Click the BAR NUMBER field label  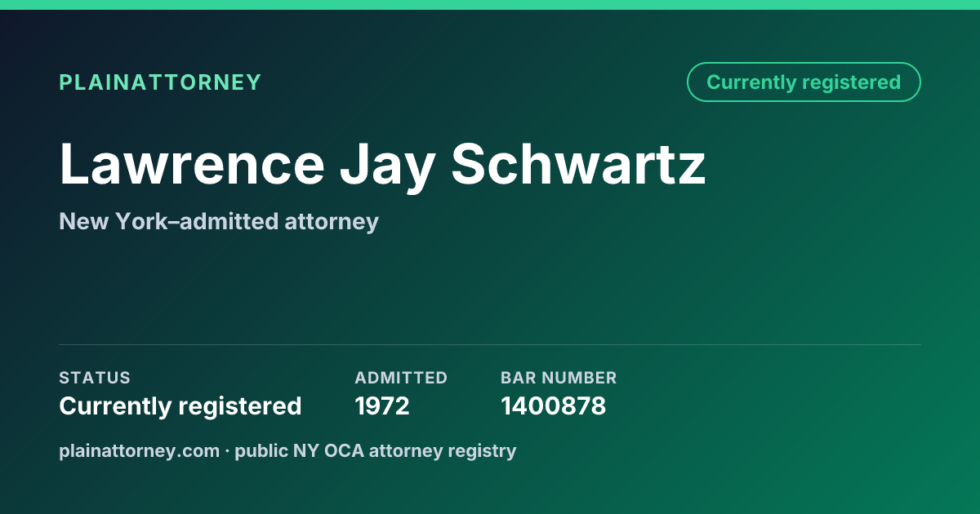coord(559,378)
